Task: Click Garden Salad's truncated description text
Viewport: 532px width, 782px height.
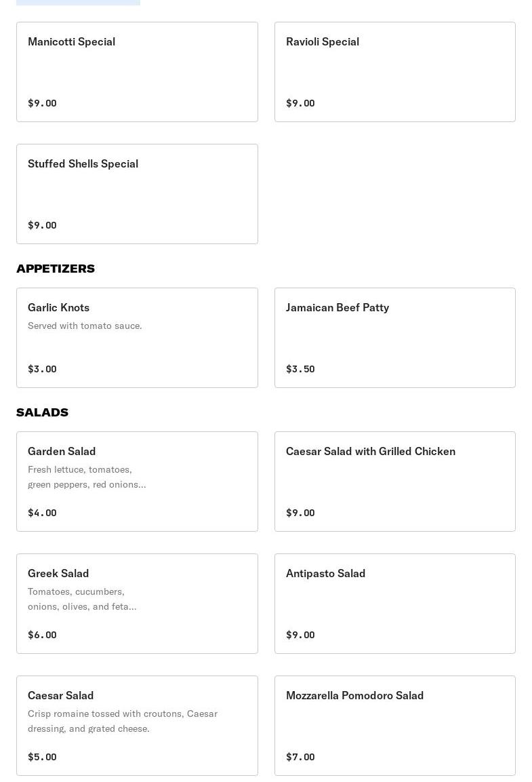Action: pyautogui.click(x=87, y=477)
